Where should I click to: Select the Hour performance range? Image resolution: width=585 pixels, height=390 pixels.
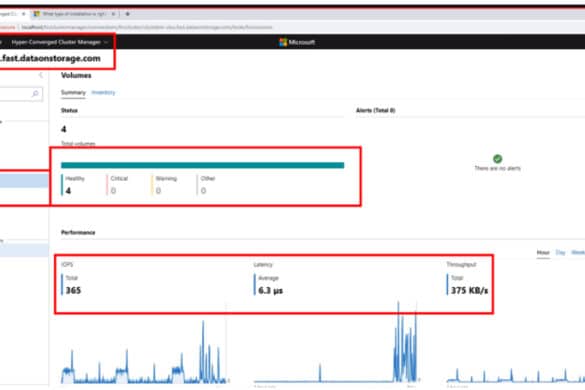click(543, 253)
